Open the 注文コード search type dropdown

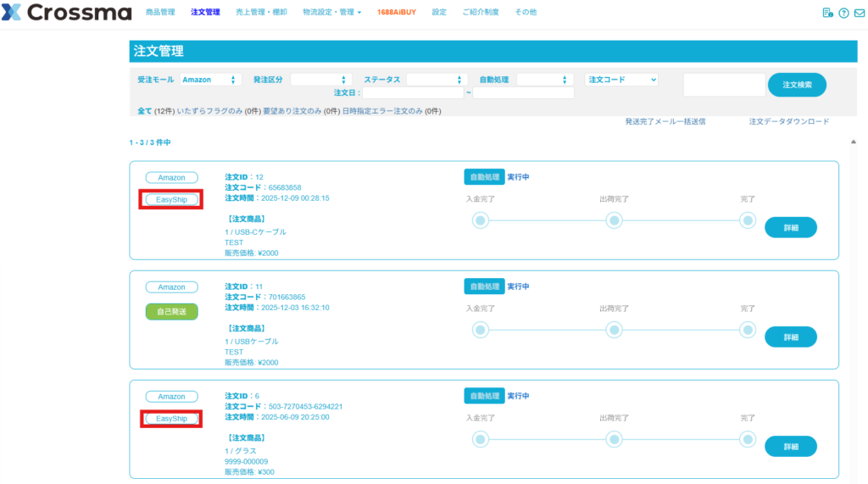point(621,80)
